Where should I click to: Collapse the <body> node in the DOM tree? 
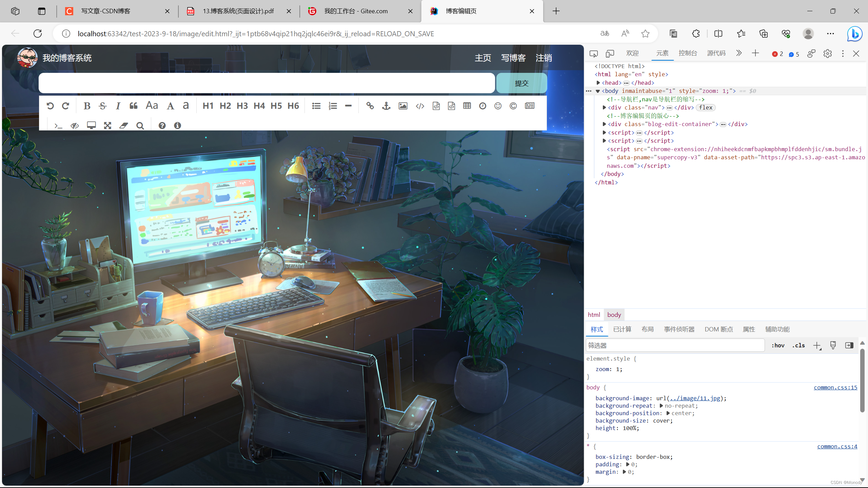point(598,91)
